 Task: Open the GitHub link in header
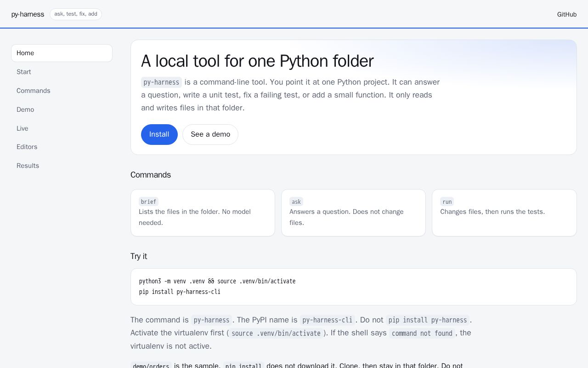click(x=566, y=14)
